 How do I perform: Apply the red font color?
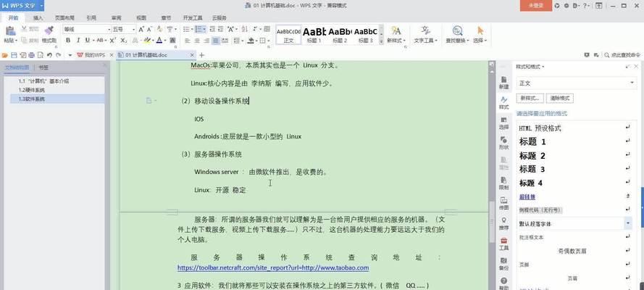coord(159,41)
